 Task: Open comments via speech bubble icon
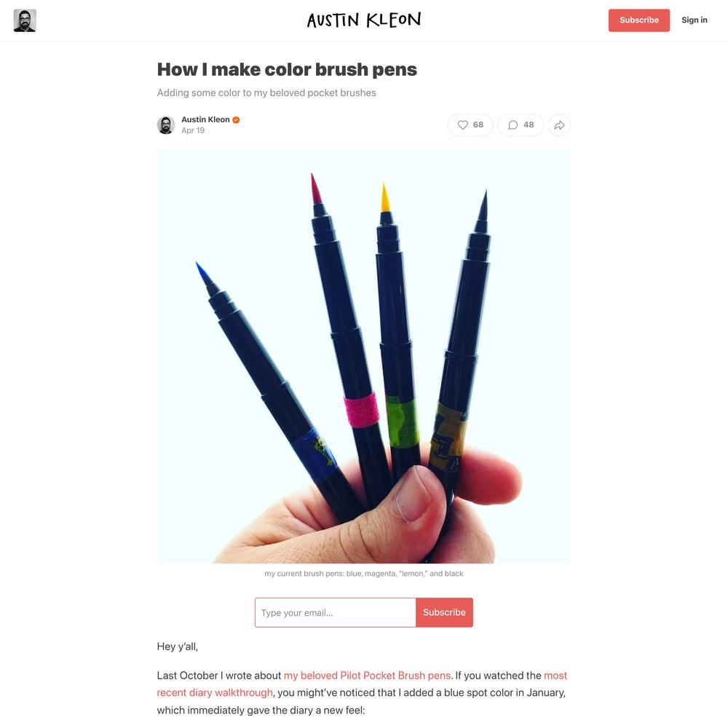(513, 125)
